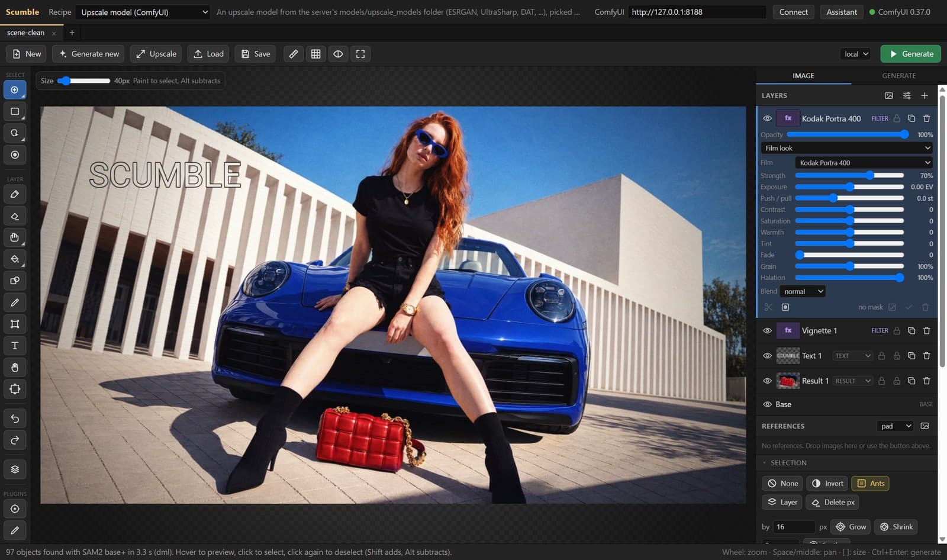Delete the Vignette 1 layer
947x560 pixels.
927,331
